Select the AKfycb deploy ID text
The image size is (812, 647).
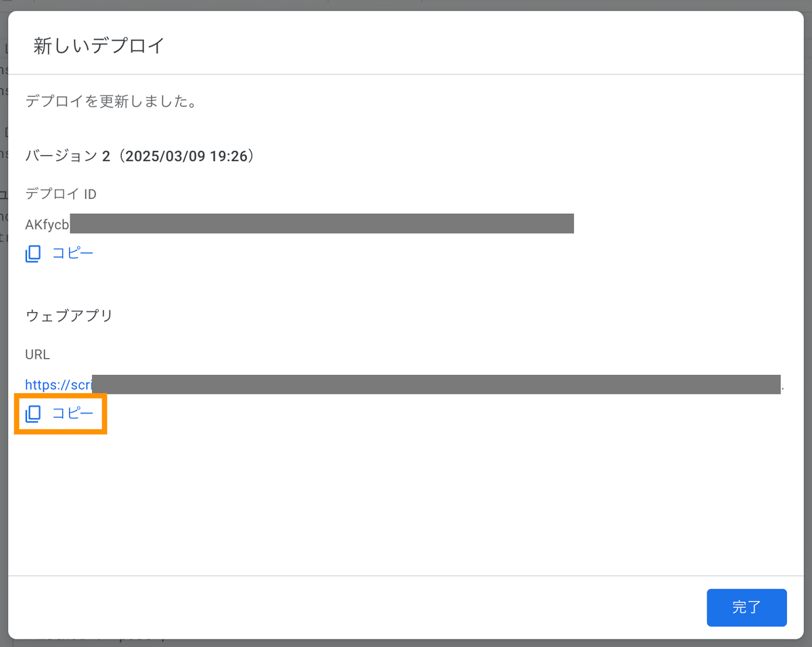[47, 223]
